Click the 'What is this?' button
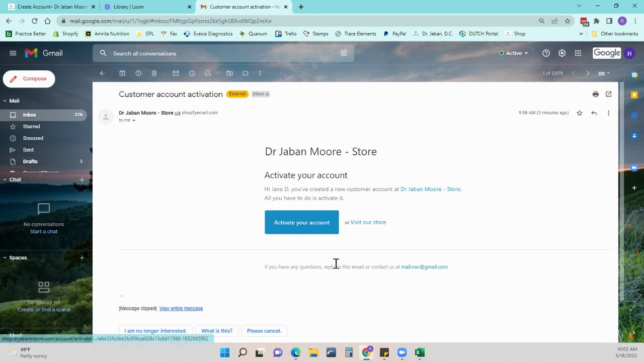The height and width of the screenshot is (362, 644). (x=217, y=331)
